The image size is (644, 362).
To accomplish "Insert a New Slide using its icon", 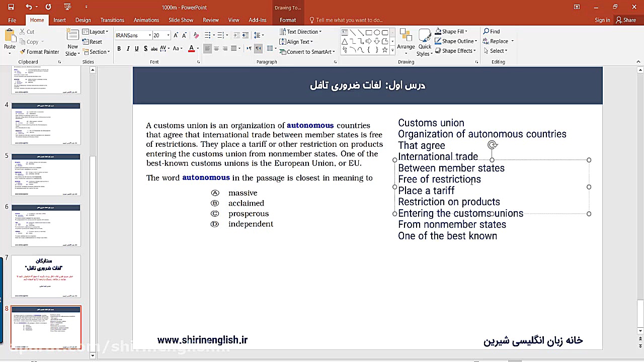I will point(73,36).
